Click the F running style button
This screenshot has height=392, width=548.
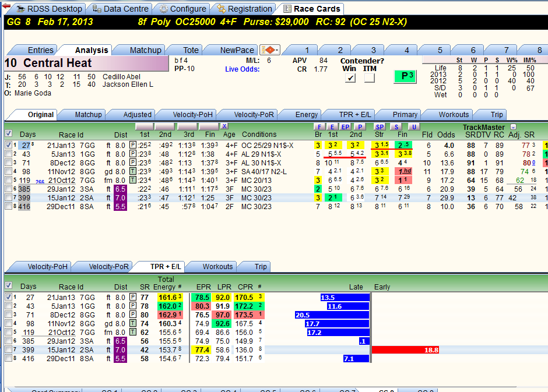point(319,127)
